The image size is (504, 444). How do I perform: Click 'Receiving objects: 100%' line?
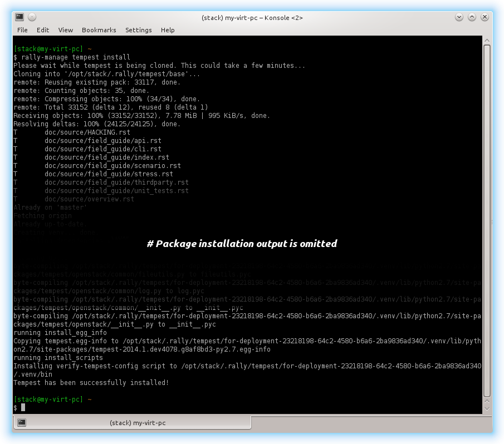142,116
